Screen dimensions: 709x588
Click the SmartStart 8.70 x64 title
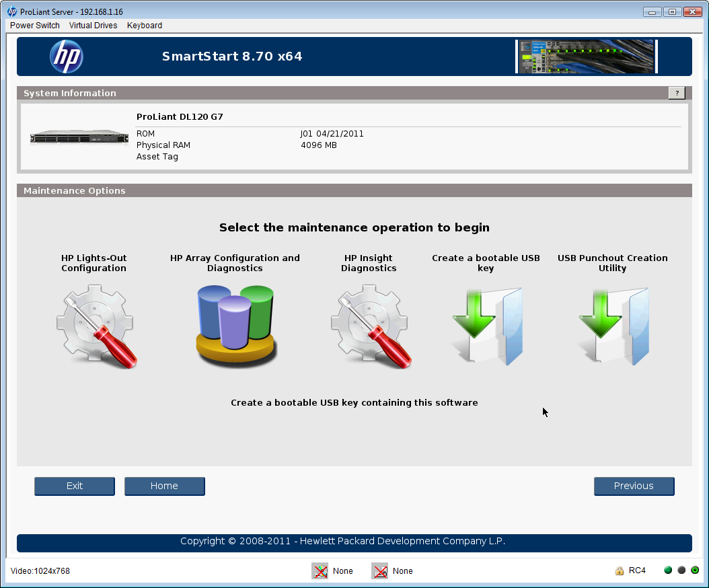click(x=232, y=56)
